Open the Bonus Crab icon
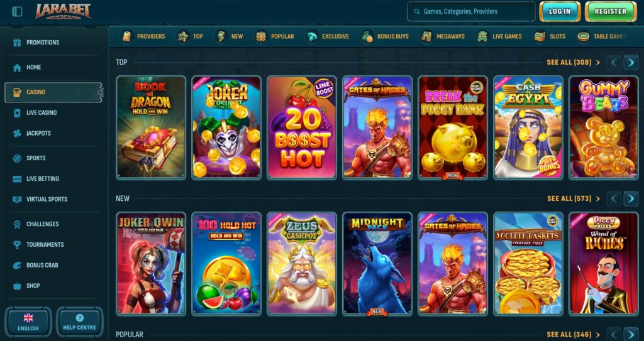Image resolution: width=644 pixels, height=341 pixels. point(17,265)
